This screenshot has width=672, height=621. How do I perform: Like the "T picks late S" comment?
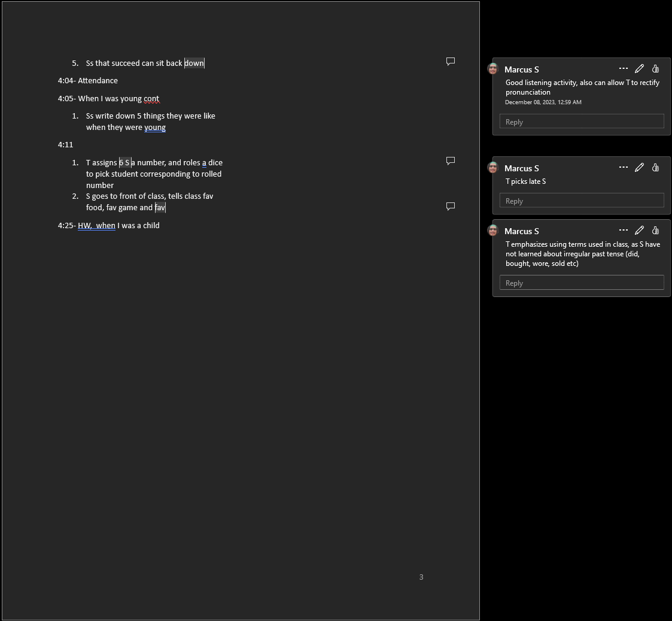click(x=655, y=168)
